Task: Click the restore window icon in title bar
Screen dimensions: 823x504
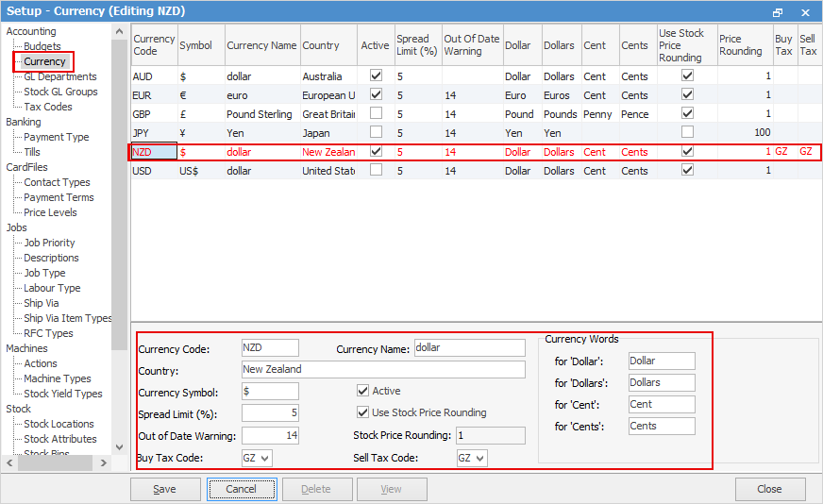Action: pyautogui.click(x=778, y=12)
